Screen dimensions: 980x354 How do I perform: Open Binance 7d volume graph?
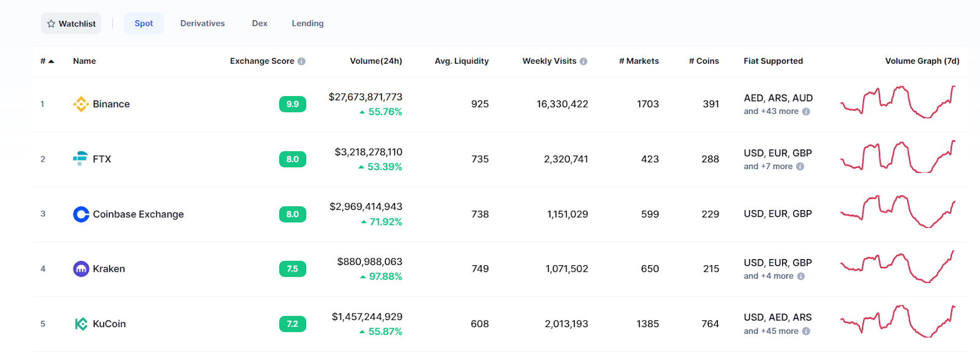[898, 102]
